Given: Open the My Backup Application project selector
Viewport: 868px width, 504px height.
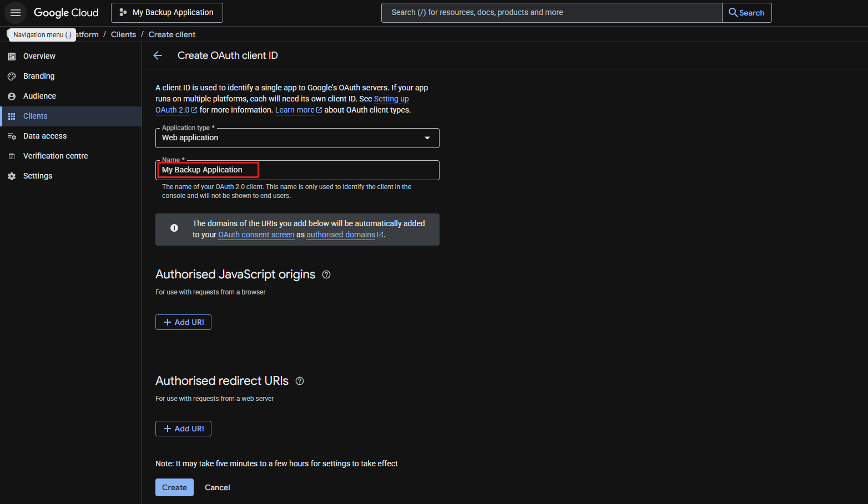Looking at the screenshot, I should pos(167,13).
